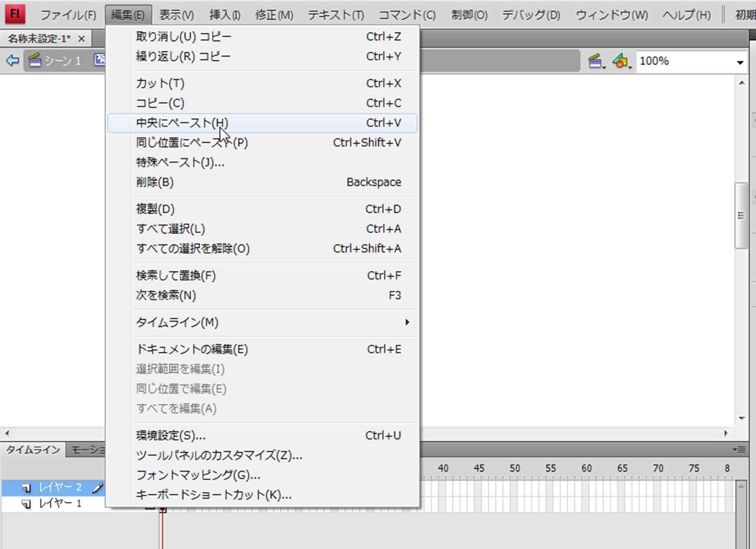
Task: Click the レイヤー 2 layer page icon
Action: tap(26, 488)
